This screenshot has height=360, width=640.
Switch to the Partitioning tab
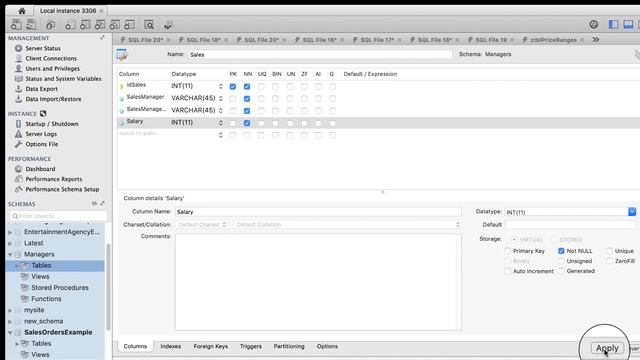click(289, 346)
